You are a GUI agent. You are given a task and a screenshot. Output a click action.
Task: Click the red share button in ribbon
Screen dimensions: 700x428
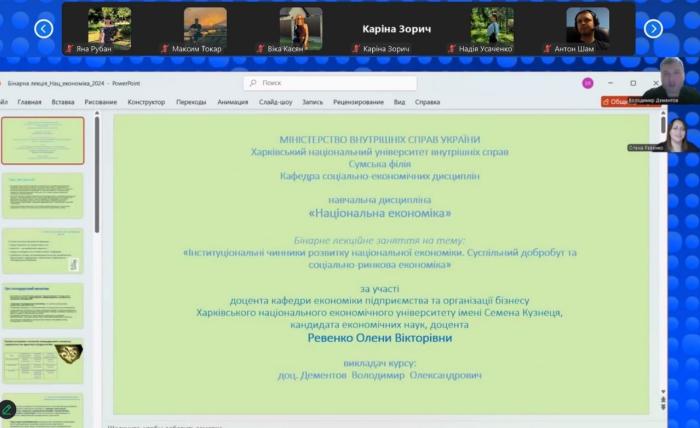click(616, 102)
